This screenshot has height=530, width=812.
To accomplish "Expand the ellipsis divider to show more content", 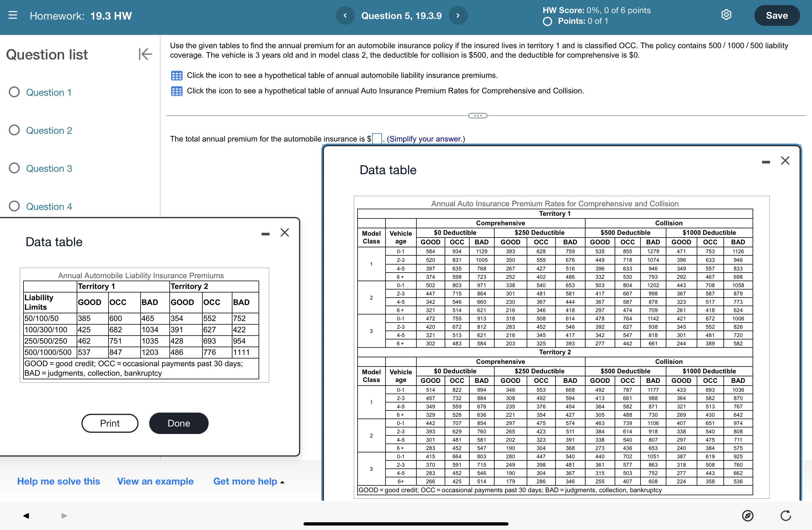I will (x=478, y=115).
